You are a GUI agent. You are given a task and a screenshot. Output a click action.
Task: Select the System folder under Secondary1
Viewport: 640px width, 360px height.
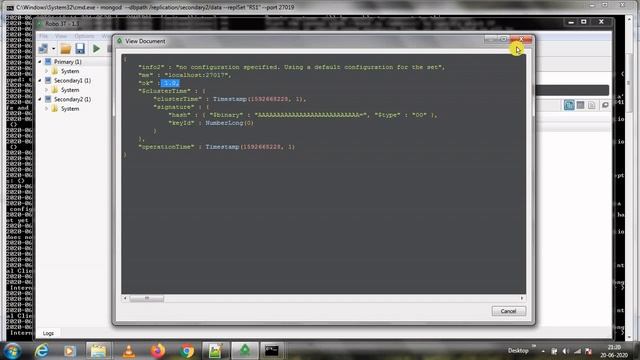click(x=70, y=90)
